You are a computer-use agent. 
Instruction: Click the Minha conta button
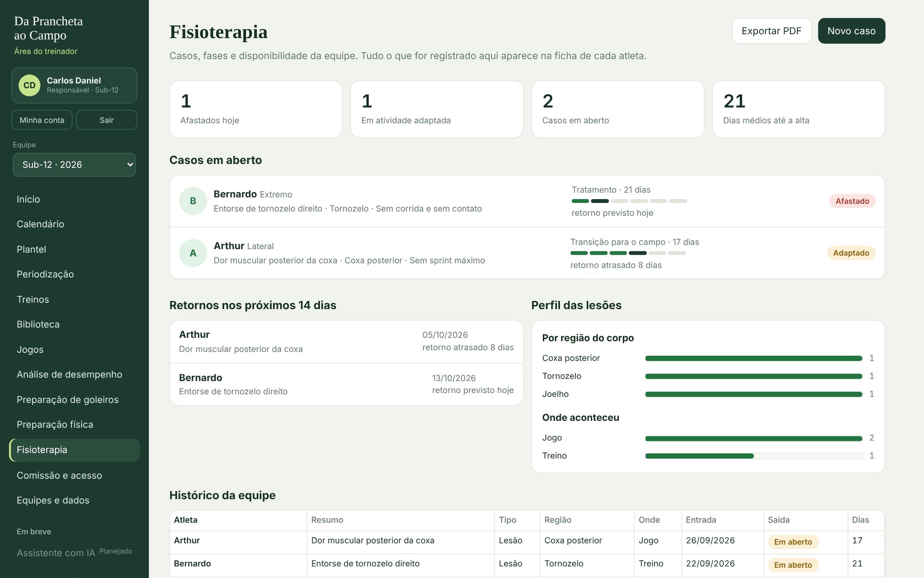click(x=42, y=120)
